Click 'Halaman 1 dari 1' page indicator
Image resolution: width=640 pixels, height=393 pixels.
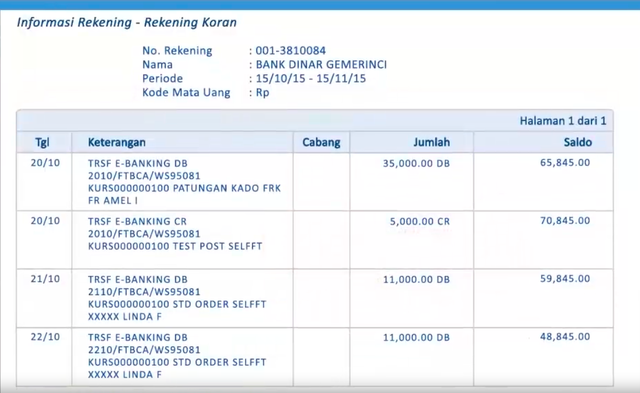[x=563, y=121]
